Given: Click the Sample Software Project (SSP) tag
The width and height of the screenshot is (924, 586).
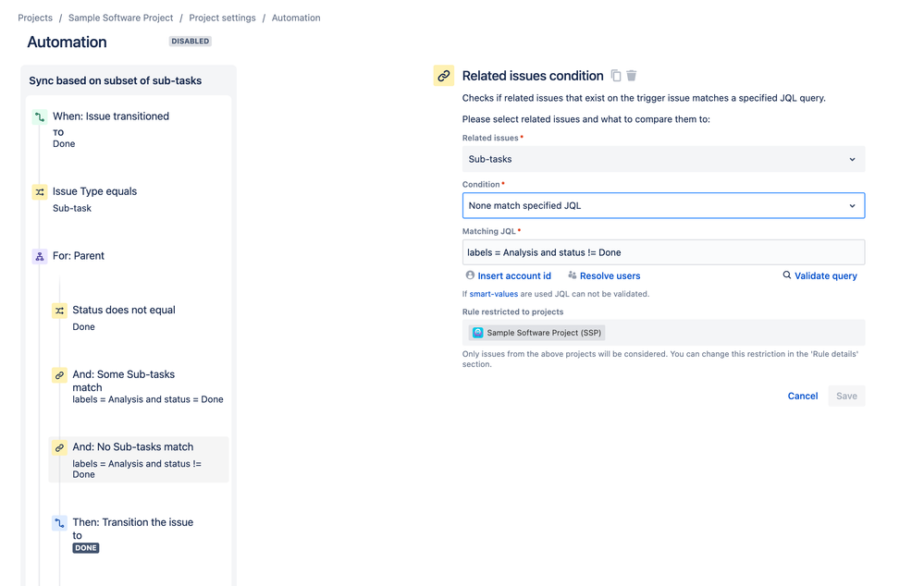Looking at the screenshot, I should tap(536, 333).
